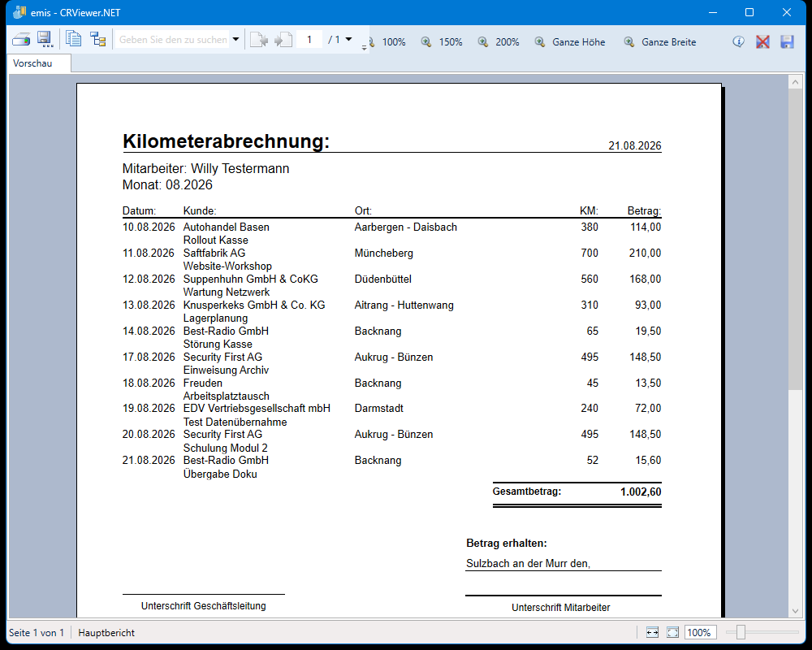The height and width of the screenshot is (650, 812).
Task: Click the fit-width icon in status bar
Action: [652, 632]
